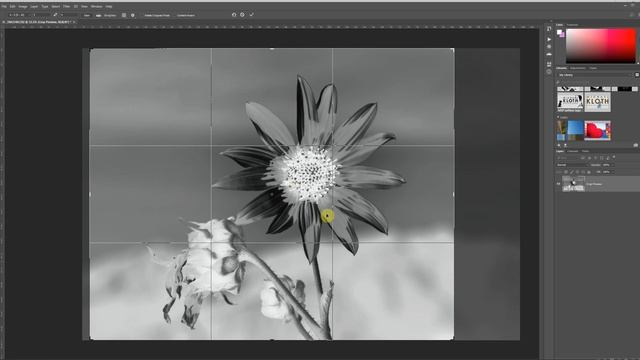Screen dimensions: 640x360
Task: Select the first KLOTH library graphic thumbnail
Action: click(570, 102)
